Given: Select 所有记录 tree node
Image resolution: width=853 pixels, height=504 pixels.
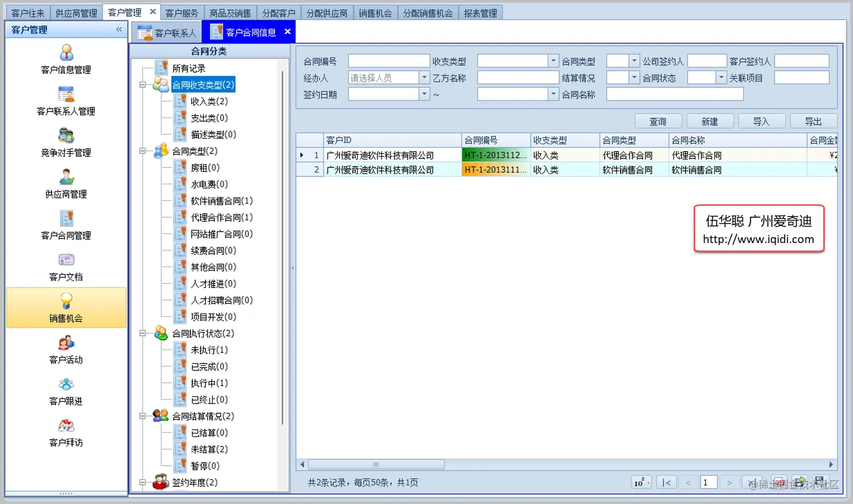Looking at the screenshot, I should click(188, 68).
